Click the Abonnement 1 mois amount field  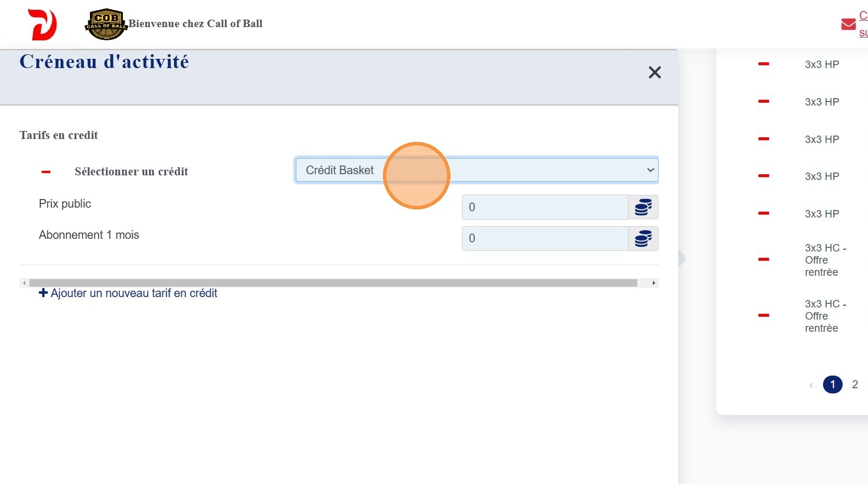click(x=544, y=238)
